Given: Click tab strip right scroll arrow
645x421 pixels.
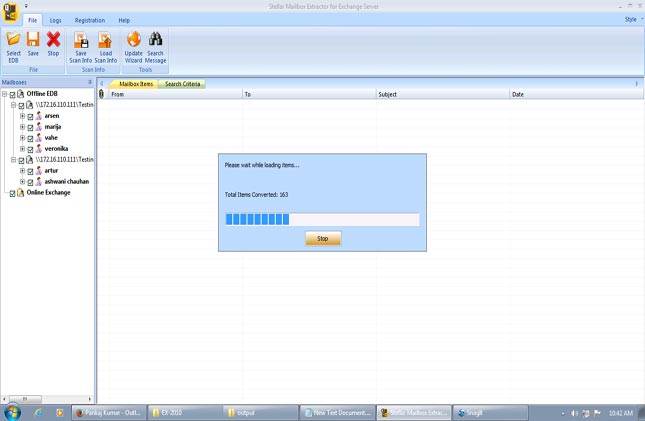Looking at the screenshot, I should (x=637, y=84).
